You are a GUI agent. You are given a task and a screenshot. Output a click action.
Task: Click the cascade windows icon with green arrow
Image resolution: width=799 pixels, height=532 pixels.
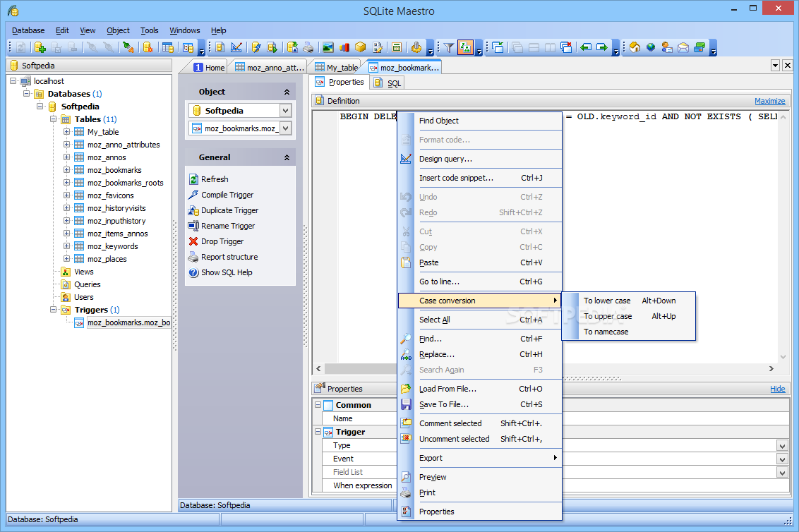(x=498, y=47)
